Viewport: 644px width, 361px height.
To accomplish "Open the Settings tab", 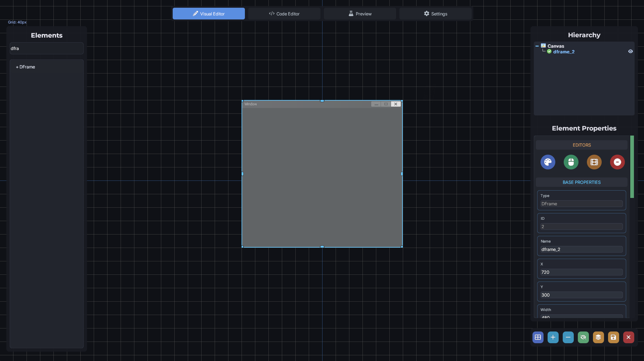I will click(435, 14).
